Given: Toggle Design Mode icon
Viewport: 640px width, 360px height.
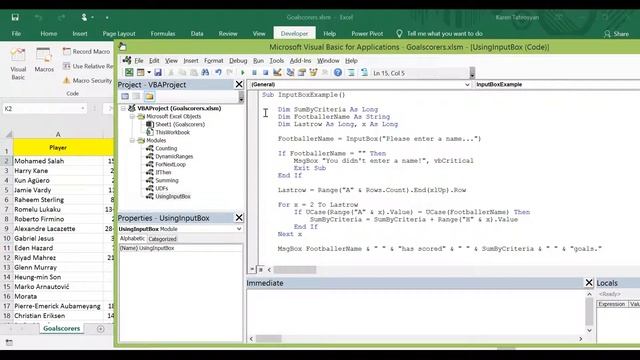Looking at the screenshot, I should [277, 73].
